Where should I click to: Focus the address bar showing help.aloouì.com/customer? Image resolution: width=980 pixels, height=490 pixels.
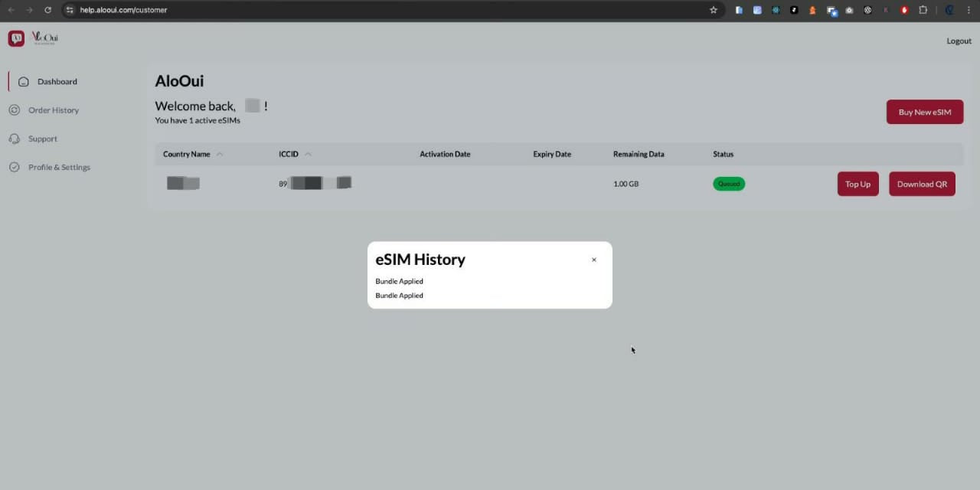click(x=392, y=10)
